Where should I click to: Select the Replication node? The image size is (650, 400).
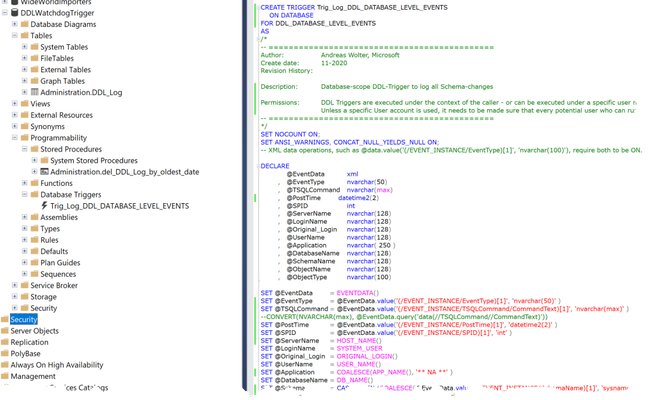pos(29,342)
